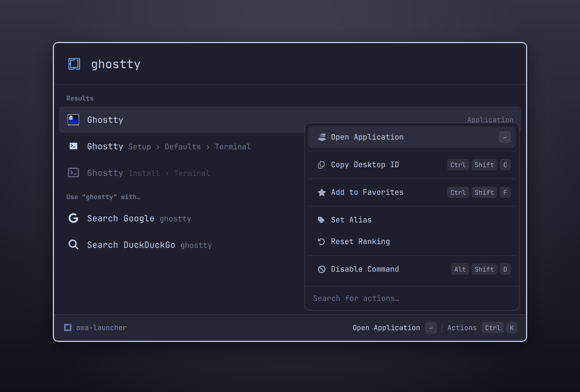Click the Open Application icon in actions menu
Viewport: 580px width, 392px height.
[322, 137]
